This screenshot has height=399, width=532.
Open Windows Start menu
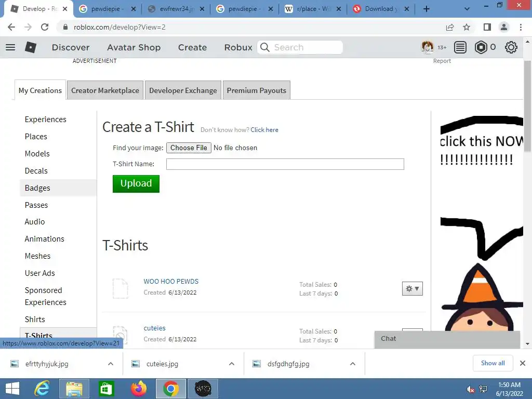[x=12, y=389]
